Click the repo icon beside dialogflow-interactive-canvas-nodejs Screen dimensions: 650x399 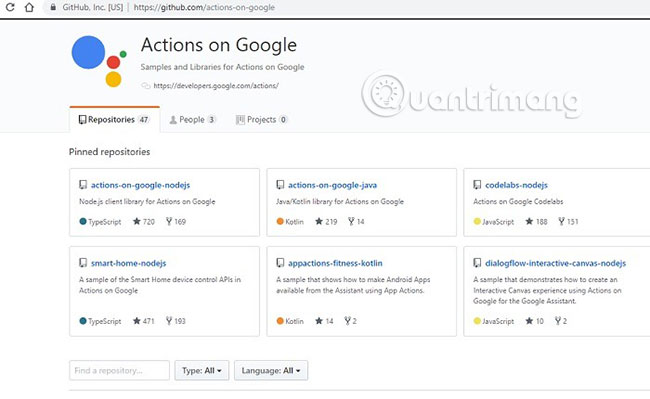[x=477, y=263]
